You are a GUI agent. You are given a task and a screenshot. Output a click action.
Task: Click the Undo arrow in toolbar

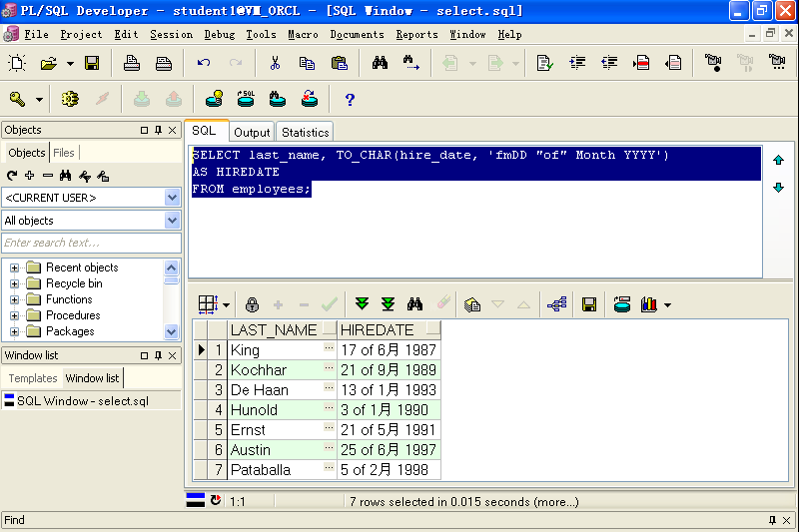coord(204,63)
